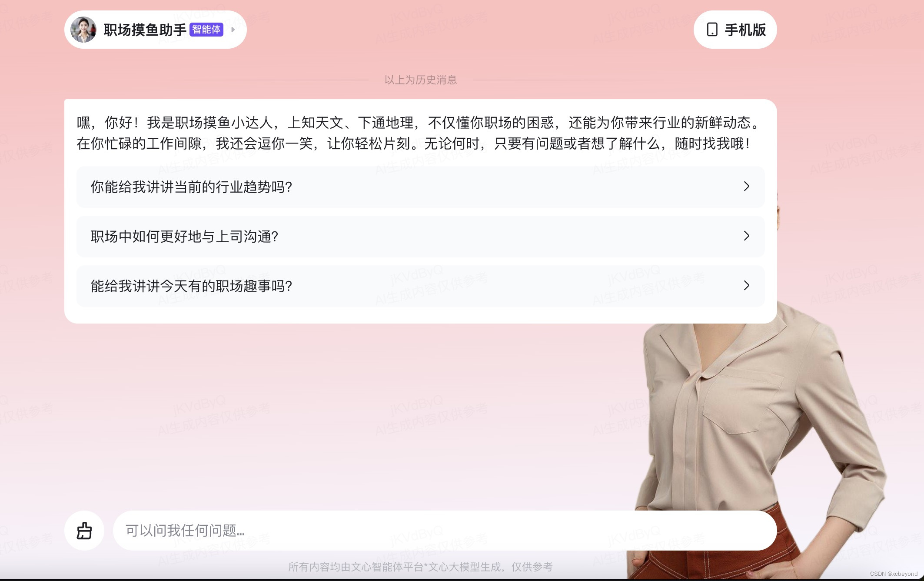This screenshot has width=924, height=581.
Task: Open the chevron on 职场趣事 suggestion
Action: click(746, 286)
